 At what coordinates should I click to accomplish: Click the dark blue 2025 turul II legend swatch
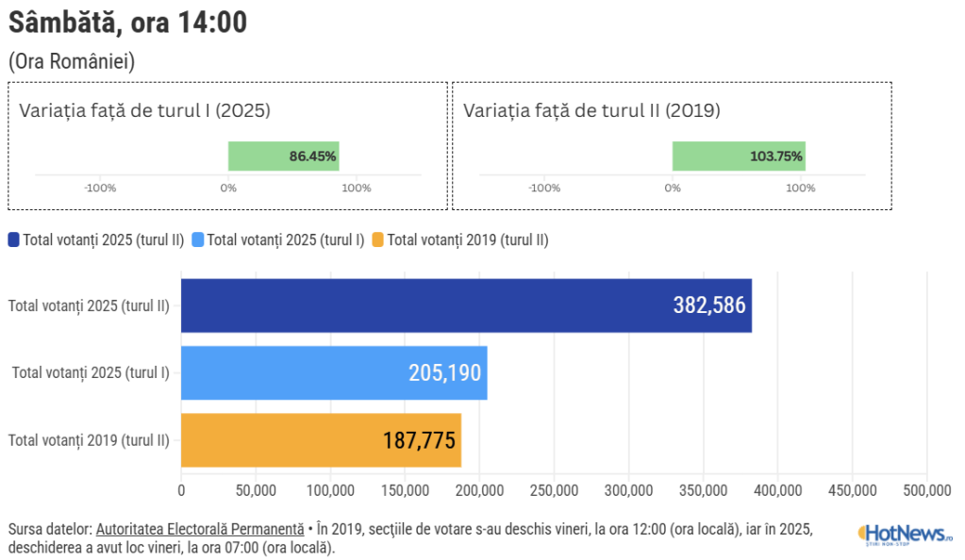point(14,239)
